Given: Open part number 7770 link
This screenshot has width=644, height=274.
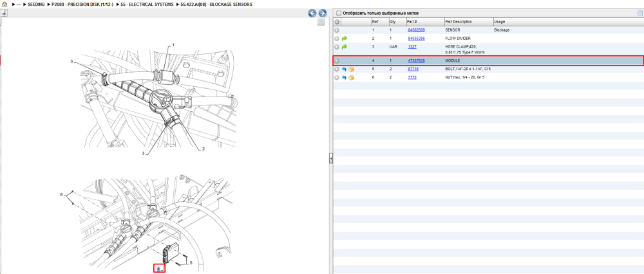Looking at the screenshot, I should pos(412,78).
